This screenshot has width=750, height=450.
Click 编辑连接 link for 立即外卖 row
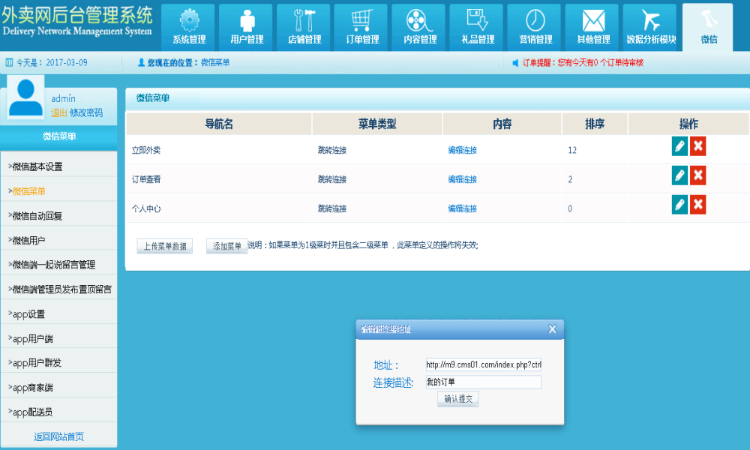pyautogui.click(x=462, y=150)
